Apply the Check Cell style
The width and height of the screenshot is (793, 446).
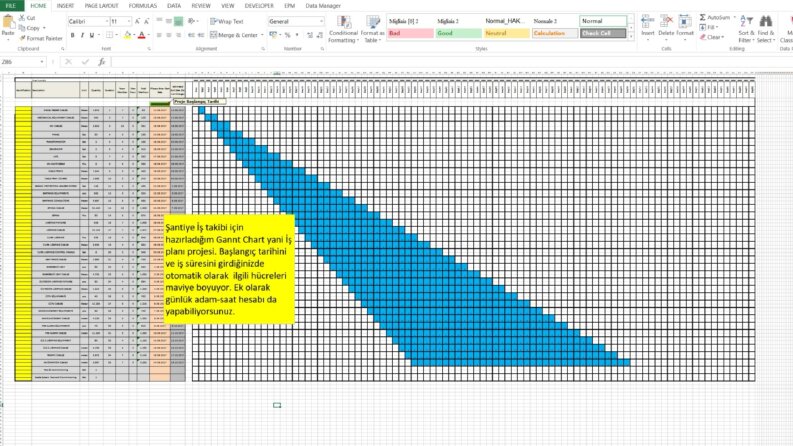[603, 33]
